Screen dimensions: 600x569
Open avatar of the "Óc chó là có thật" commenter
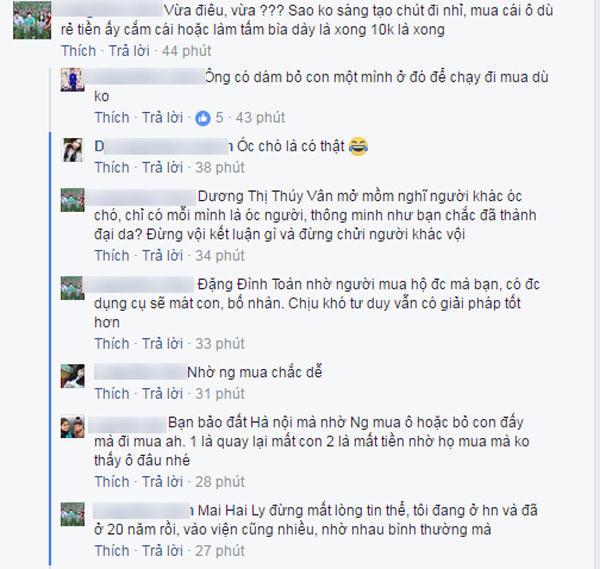click(x=72, y=150)
